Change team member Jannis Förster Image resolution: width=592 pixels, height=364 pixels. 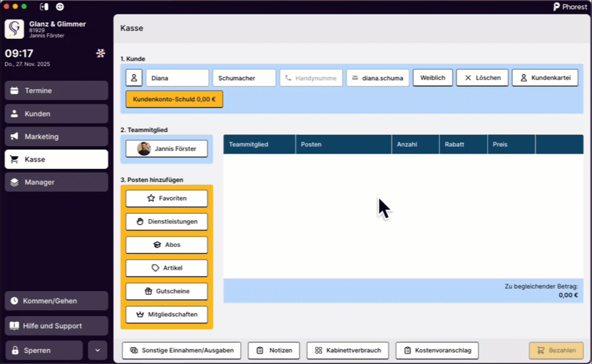click(x=166, y=149)
